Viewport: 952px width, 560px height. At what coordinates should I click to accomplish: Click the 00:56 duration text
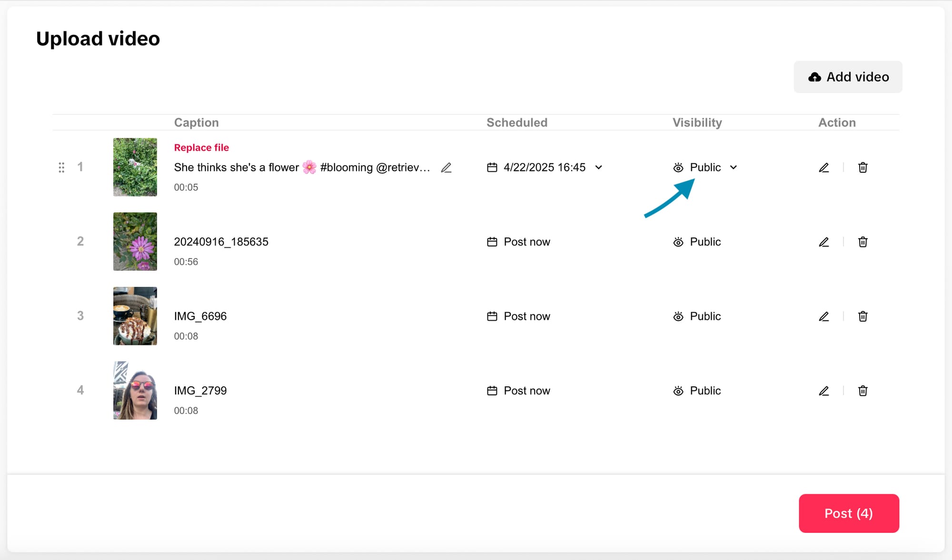(x=186, y=262)
